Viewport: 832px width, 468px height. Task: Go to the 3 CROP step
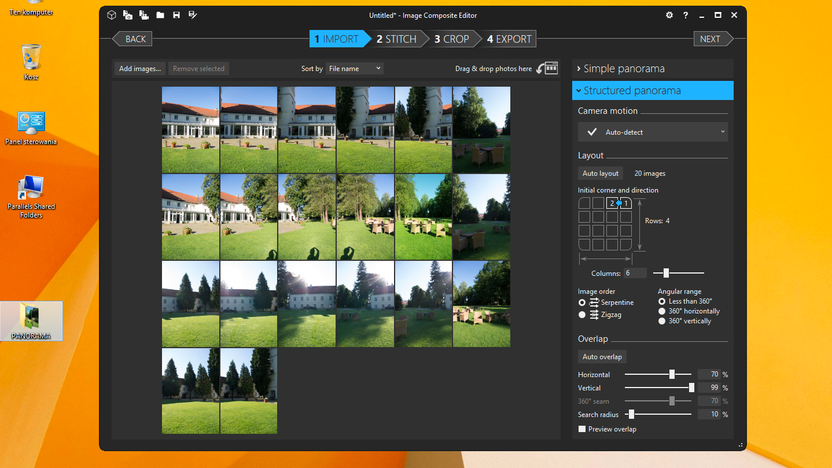click(x=452, y=39)
